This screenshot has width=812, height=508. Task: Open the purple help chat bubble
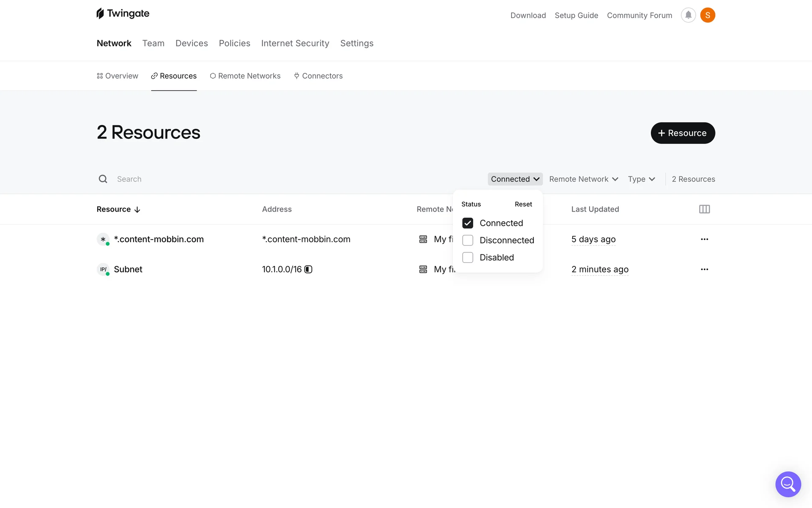pos(788,484)
